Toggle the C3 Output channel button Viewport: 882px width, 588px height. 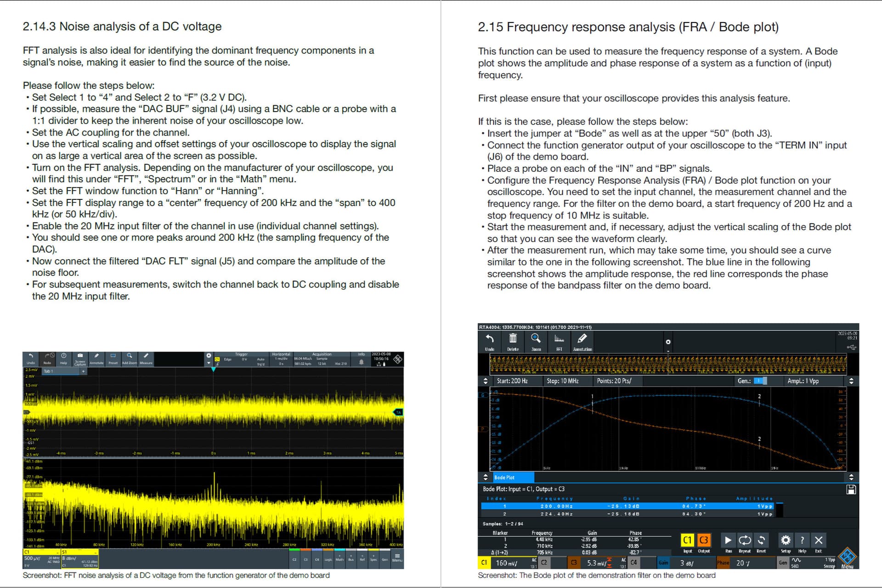tap(703, 541)
